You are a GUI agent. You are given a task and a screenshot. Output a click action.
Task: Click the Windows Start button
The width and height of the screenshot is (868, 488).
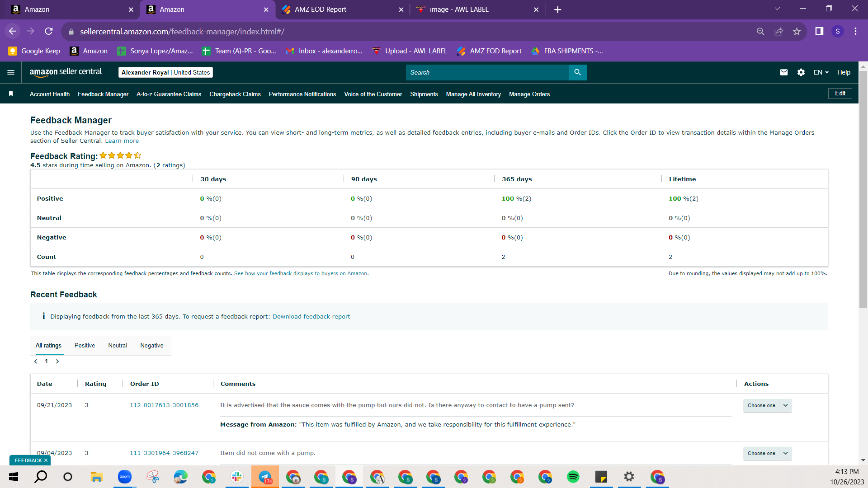coord(14,477)
